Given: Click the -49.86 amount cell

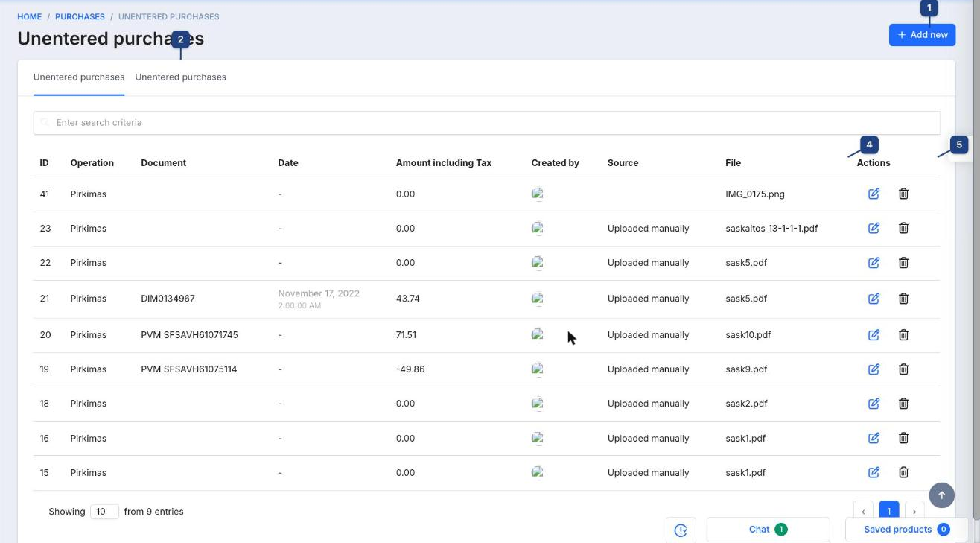Looking at the screenshot, I should click(410, 369).
